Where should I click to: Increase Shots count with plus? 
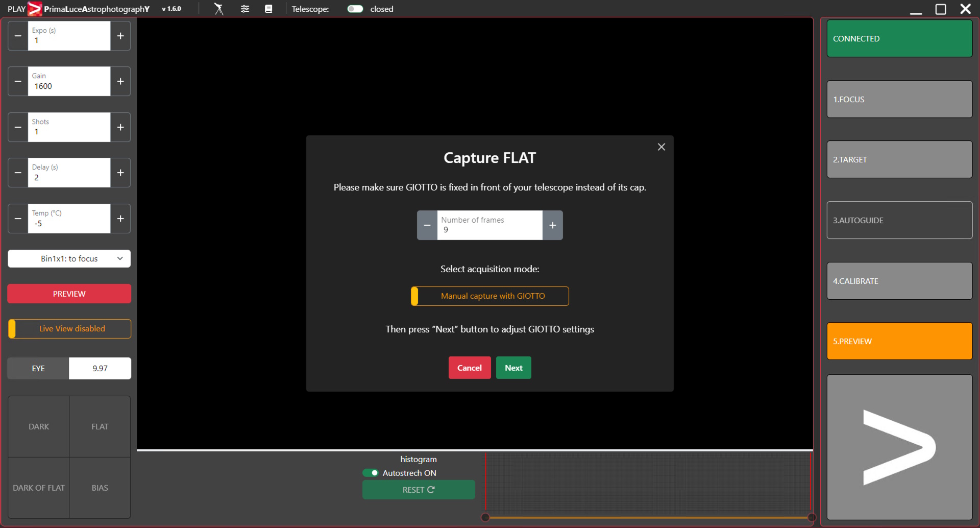coord(120,127)
